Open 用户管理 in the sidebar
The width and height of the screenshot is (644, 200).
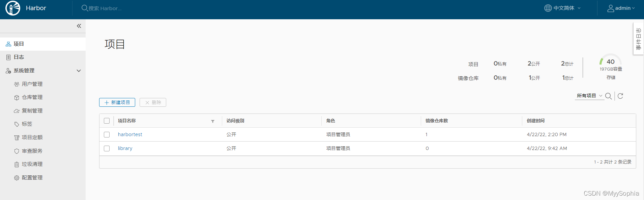(32, 84)
